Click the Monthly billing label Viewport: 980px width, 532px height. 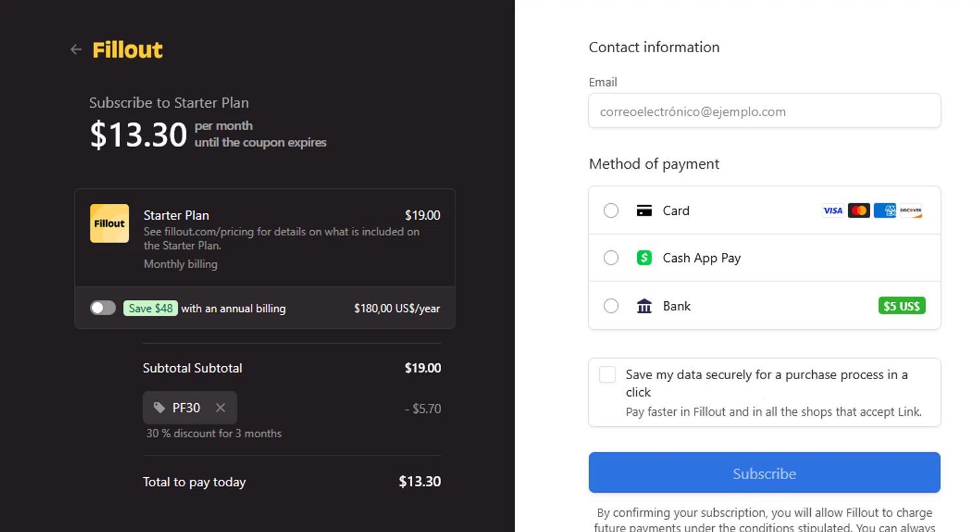[x=180, y=264]
